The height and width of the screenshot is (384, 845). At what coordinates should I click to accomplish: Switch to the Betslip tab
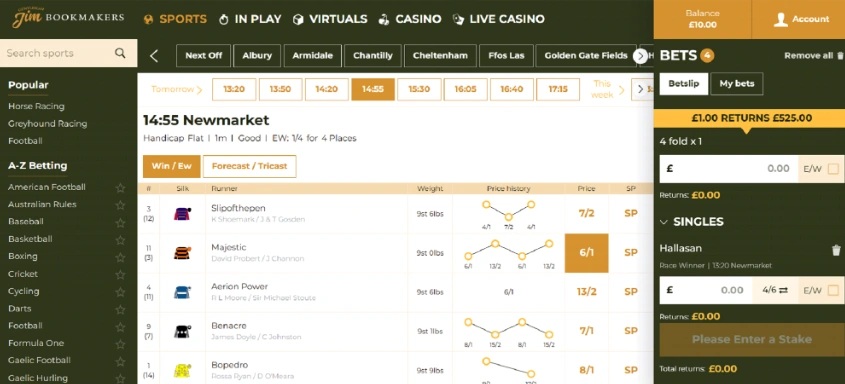click(x=683, y=83)
